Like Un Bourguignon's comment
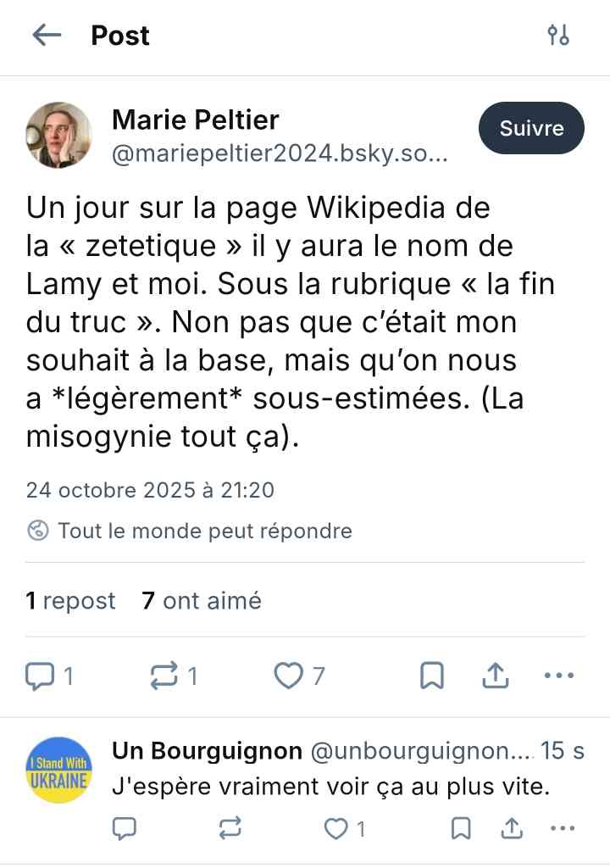Viewport: 610px width, 868px height. tap(338, 827)
